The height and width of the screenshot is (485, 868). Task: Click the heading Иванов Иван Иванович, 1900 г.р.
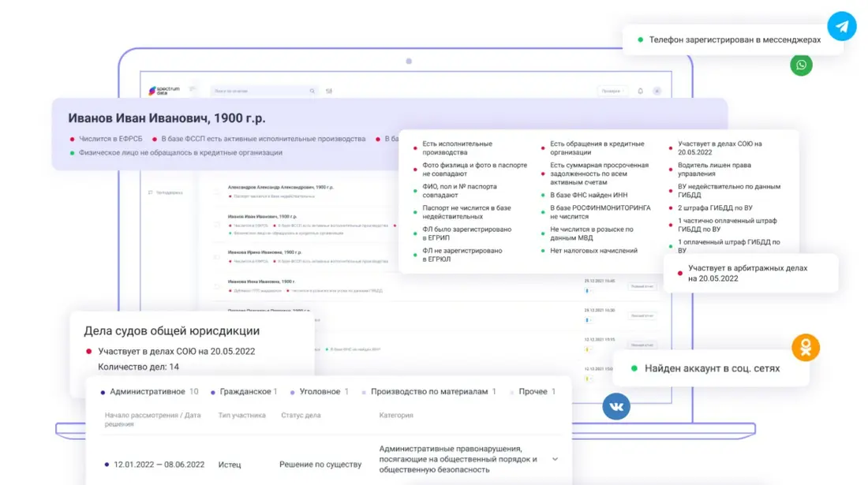click(x=166, y=118)
